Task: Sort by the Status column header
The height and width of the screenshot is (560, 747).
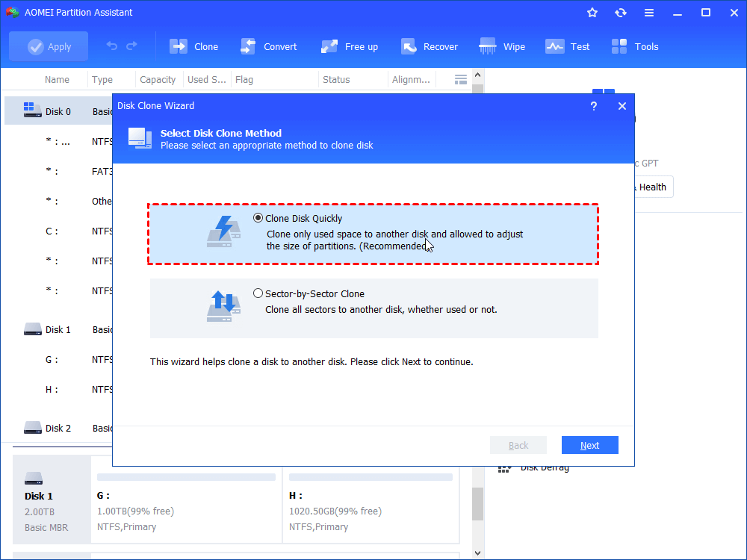Action: 336,80
